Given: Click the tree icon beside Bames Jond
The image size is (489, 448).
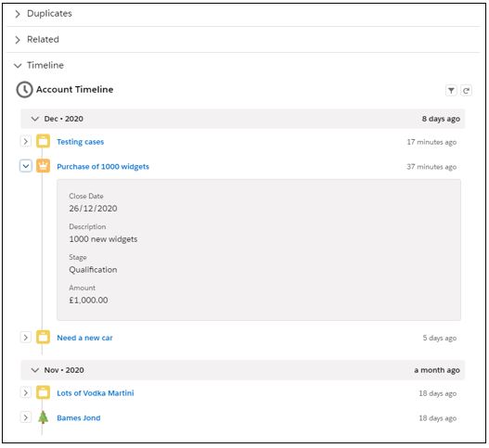Looking at the screenshot, I should pos(43,417).
